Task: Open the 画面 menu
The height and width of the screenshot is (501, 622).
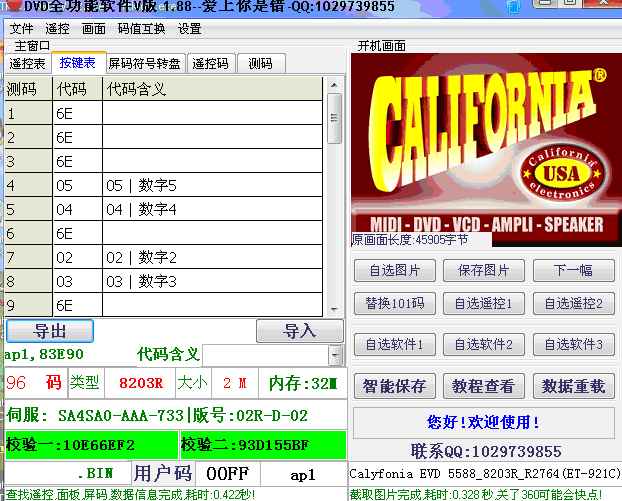Action: (94, 29)
